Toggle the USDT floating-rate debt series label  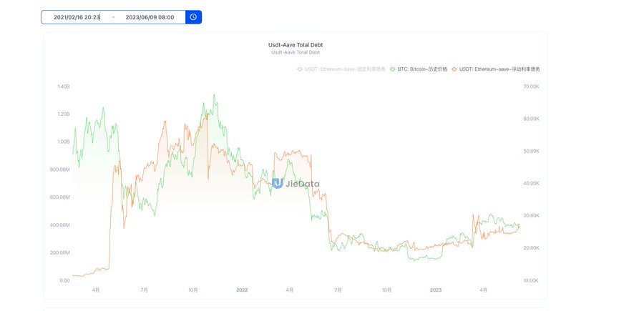pos(499,69)
